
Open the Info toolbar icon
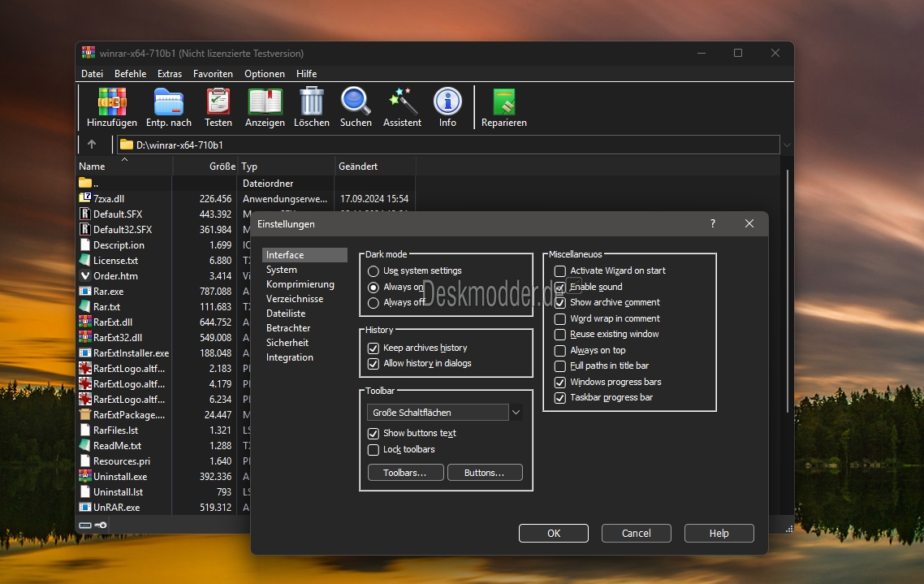click(x=447, y=102)
